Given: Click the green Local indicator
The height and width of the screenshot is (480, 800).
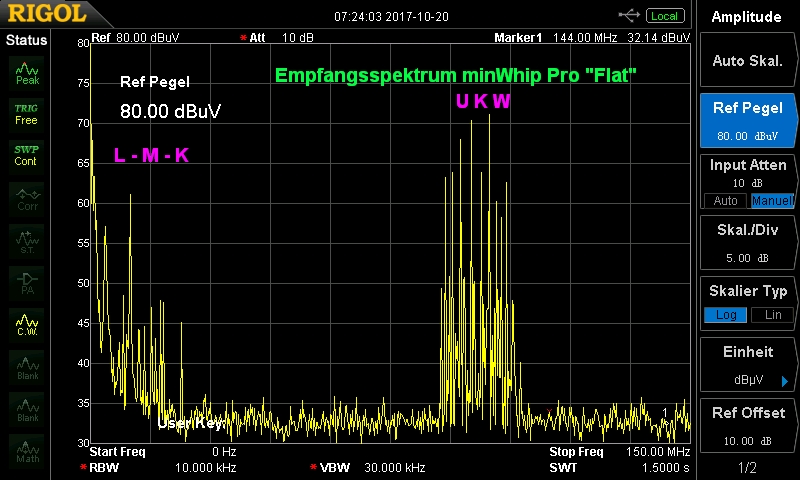Looking at the screenshot, I should click(x=665, y=16).
